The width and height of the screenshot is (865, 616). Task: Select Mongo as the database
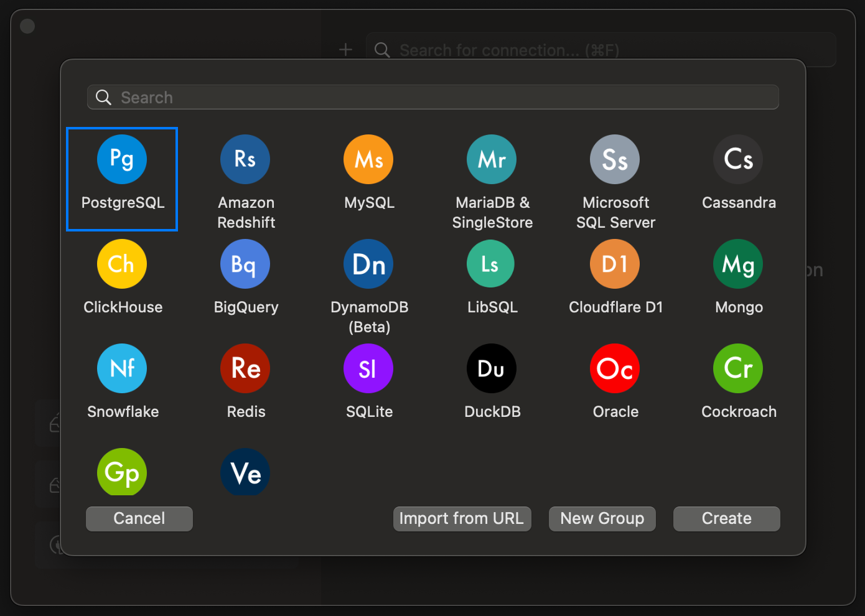(737, 264)
